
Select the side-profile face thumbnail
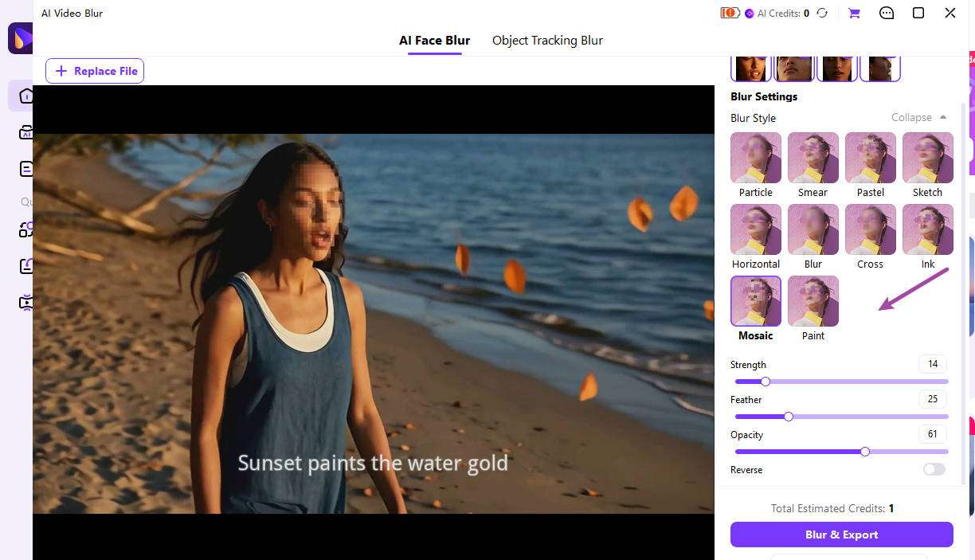pos(880,69)
